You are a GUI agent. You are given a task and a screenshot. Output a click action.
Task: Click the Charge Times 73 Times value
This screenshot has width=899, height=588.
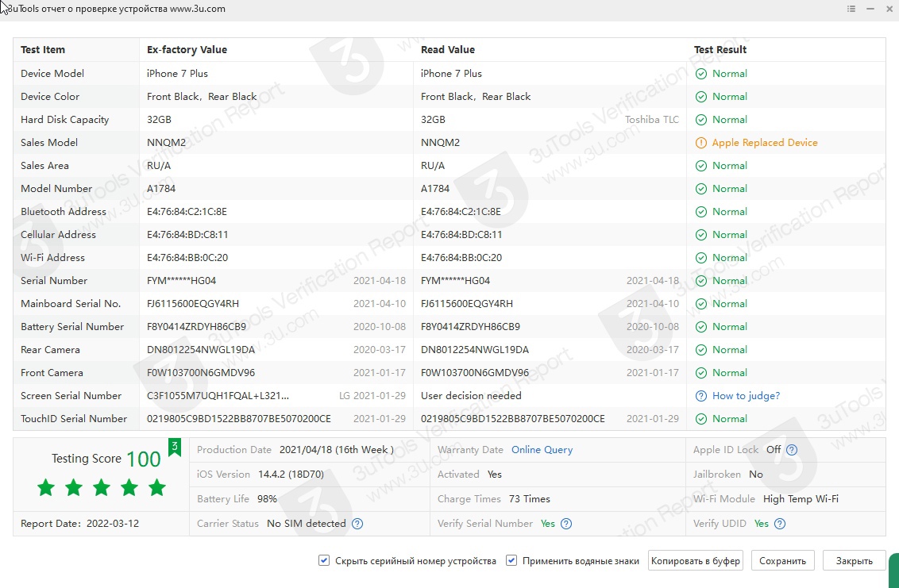coord(529,499)
